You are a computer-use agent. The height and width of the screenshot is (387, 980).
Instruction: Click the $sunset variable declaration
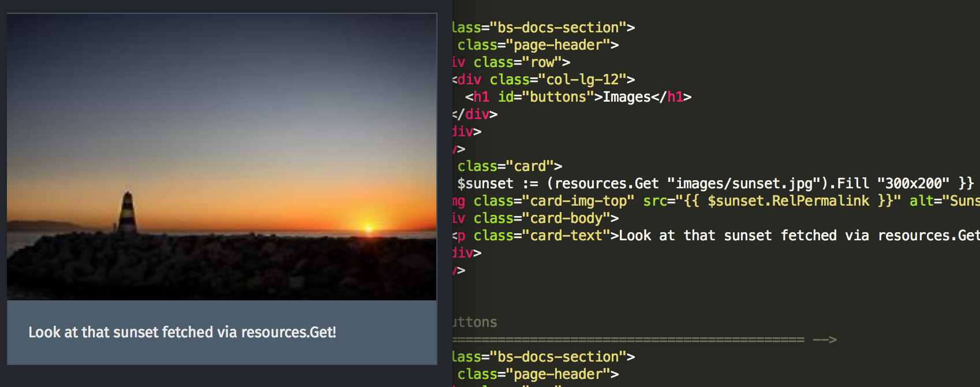point(485,184)
